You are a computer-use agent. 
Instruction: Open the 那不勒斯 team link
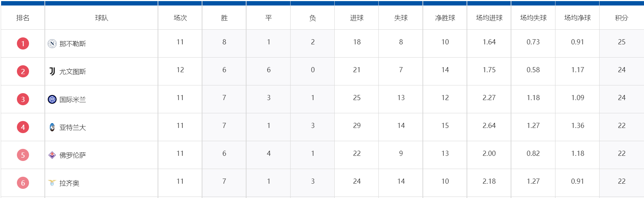73,44
